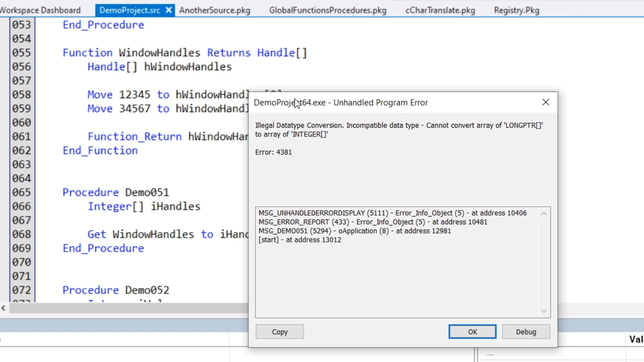Close the DemoProject.src tab with X

coord(169,10)
